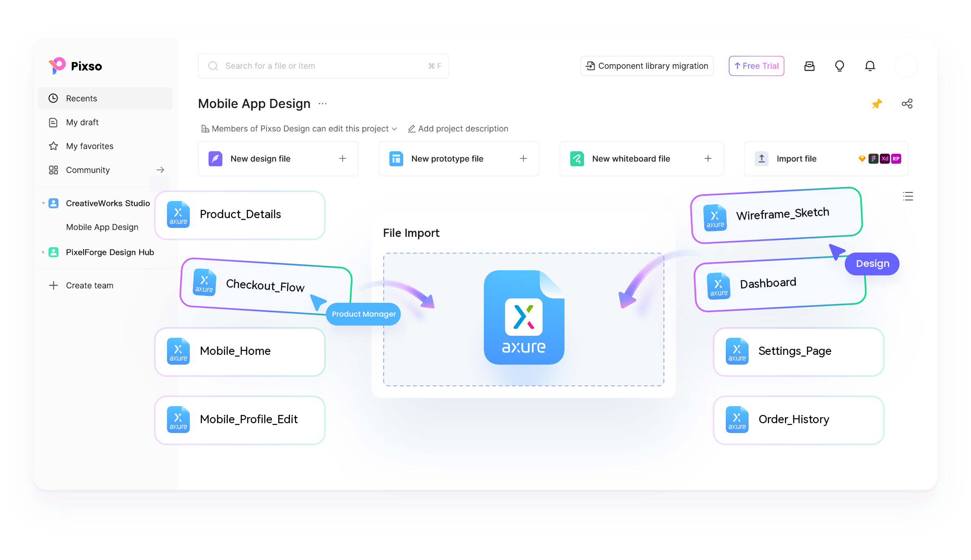
Task: Expand the PixelForge Design Hub team
Action: click(43, 252)
